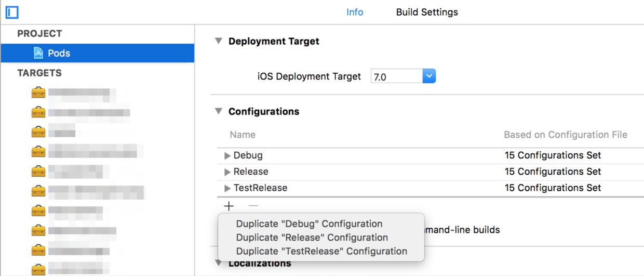Viewport: 644px width, 276px height.
Task: Switch to the Info tab
Action: click(355, 12)
